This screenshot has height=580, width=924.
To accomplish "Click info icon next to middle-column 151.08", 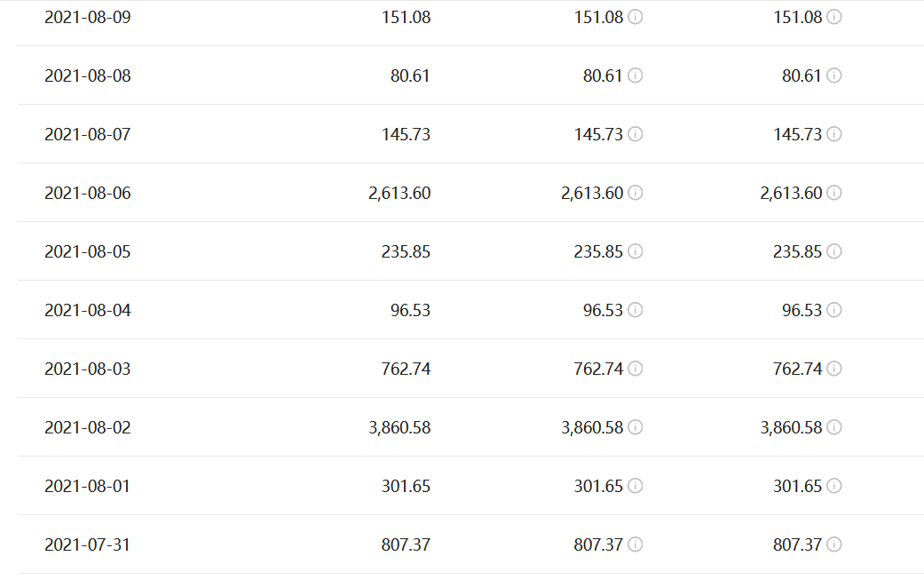I will tap(635, 17).
